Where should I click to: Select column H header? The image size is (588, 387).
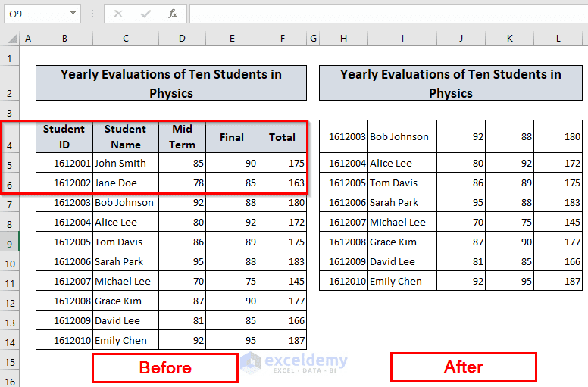[x=343, y=39]
